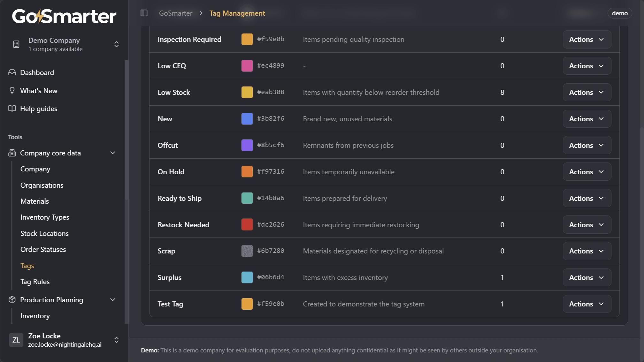Select the ZL user avatar
Screen dimensions: 644x362
click(16, 340)
